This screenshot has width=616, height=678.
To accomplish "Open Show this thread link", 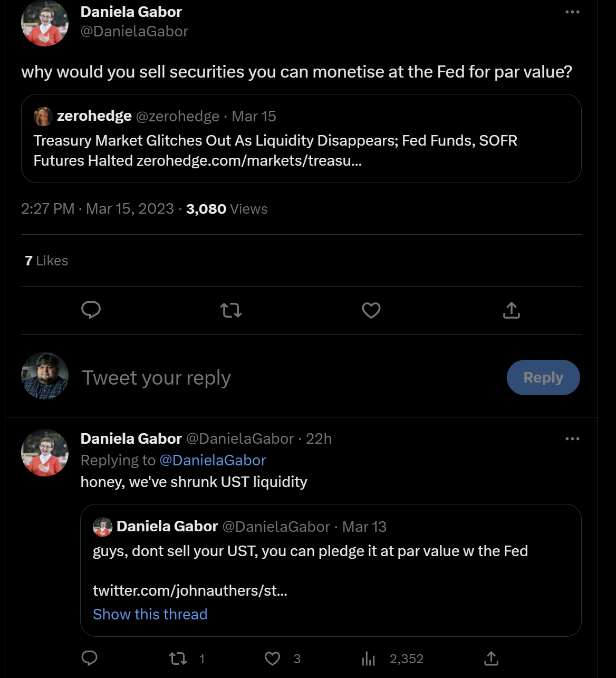I will 150,614.
